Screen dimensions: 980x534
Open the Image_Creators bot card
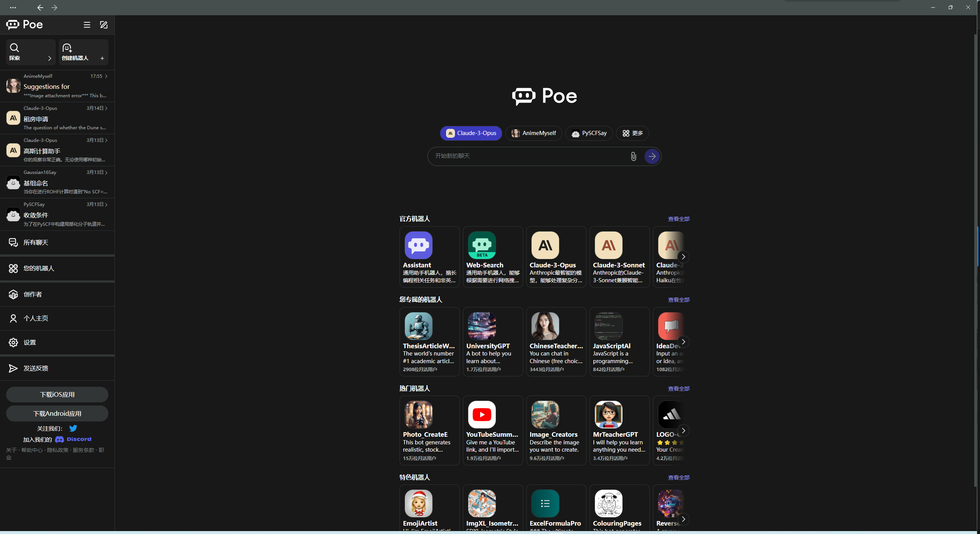pyautogui.click(x=556, y=430)
